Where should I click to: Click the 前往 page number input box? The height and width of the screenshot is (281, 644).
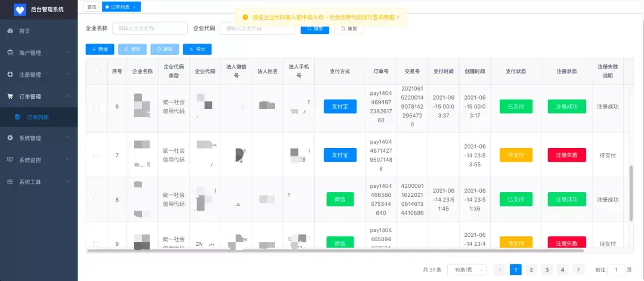(x=617, y=270)
